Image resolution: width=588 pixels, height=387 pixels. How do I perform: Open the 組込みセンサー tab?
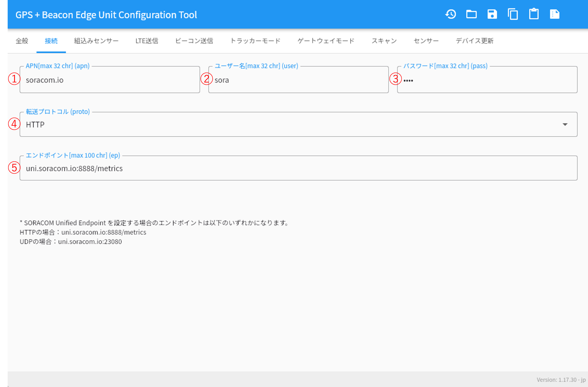[96, 41]
